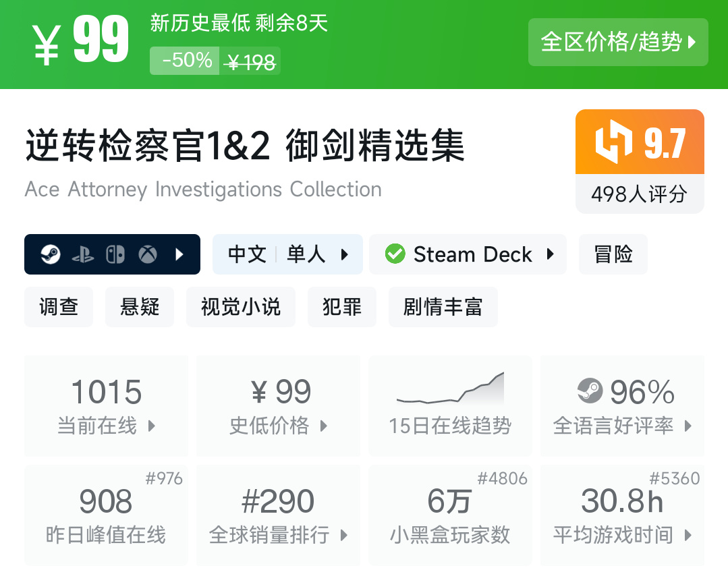Open the 15日在线趋势 chart
Screen dimensions: 728x570
click(x=450, y=406)
